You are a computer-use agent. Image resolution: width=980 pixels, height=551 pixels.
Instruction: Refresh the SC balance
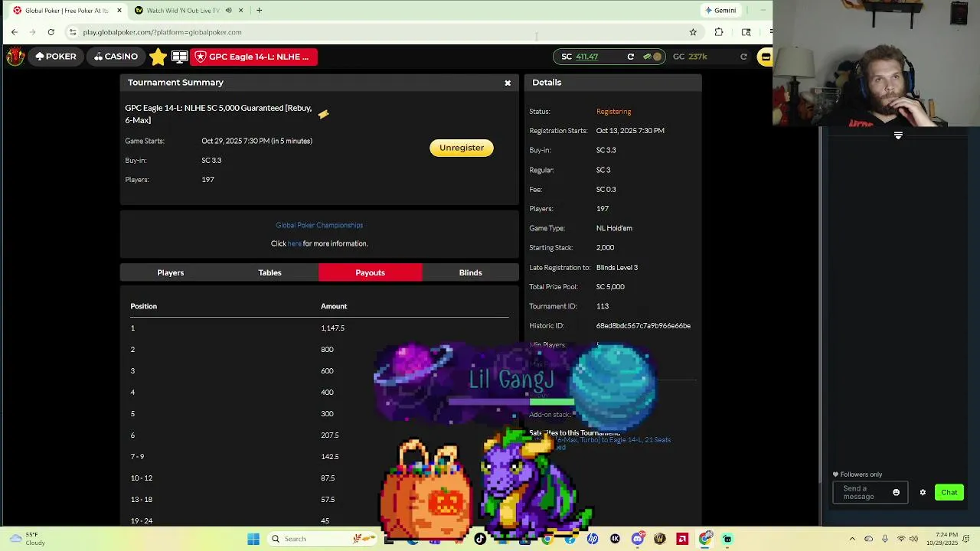tap(630, 57)
